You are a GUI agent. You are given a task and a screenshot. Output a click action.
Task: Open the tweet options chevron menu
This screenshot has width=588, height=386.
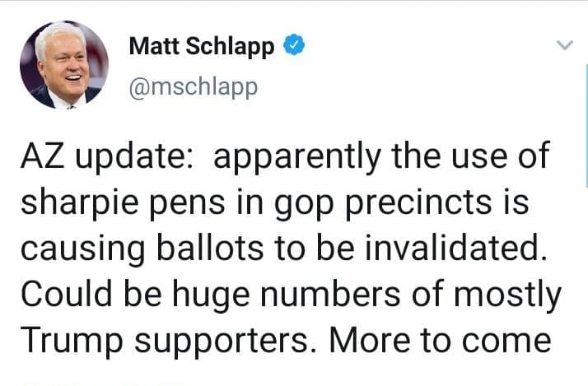[x=564, y=45]
